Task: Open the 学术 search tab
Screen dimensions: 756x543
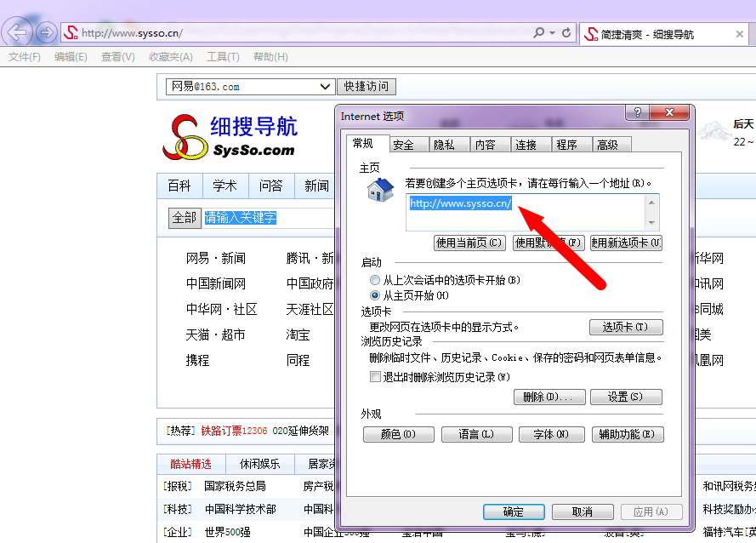Action: tap(225, 186)
